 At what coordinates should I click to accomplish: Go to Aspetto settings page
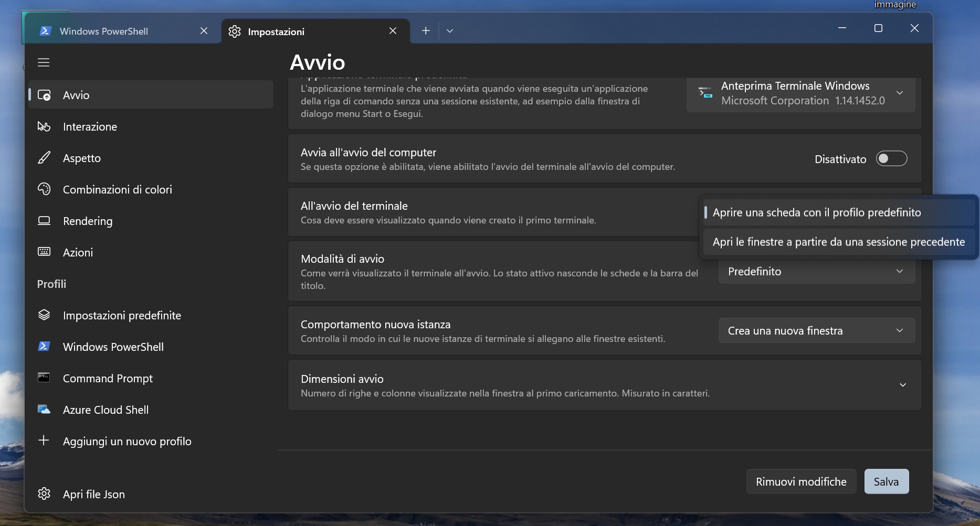point(151,158)
